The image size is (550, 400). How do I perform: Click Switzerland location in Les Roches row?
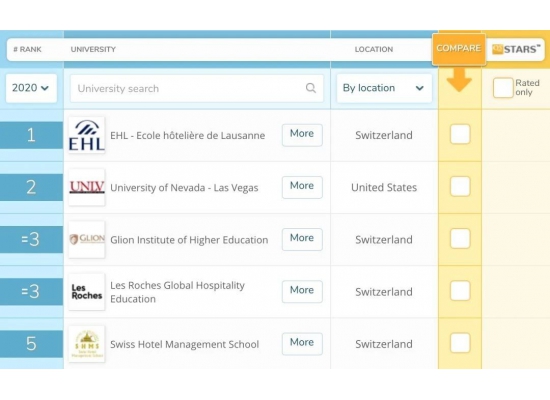point(384,292)
